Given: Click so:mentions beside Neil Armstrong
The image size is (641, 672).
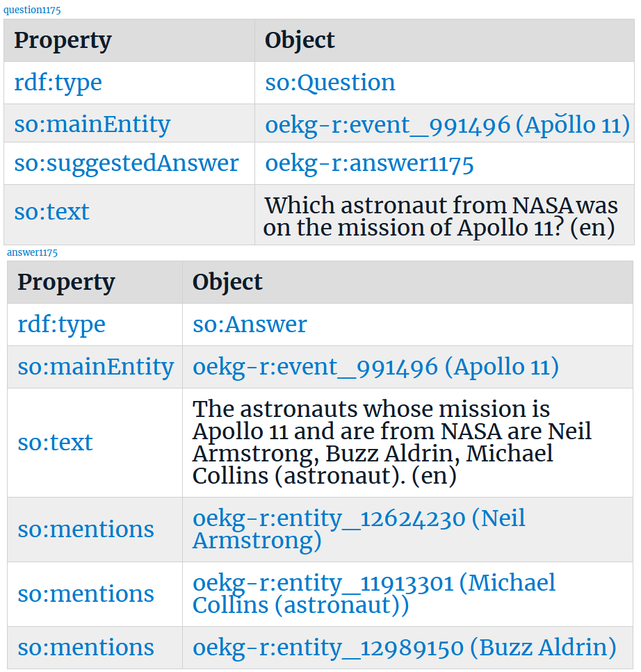Looking at the screenshot, I should pos(86,530).
